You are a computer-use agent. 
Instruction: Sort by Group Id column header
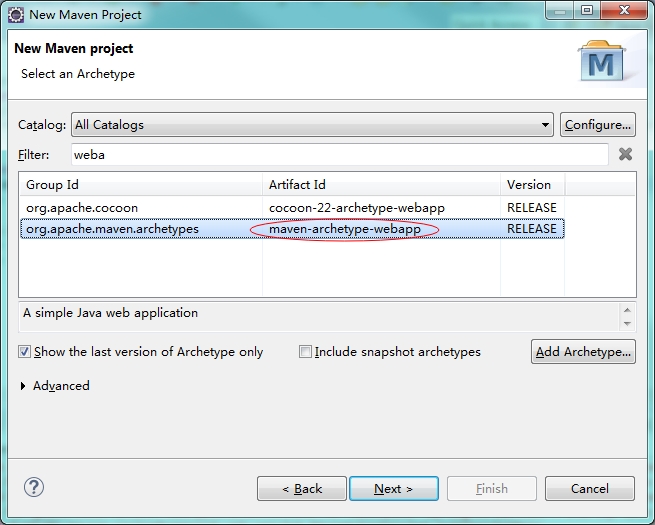[141, 185]
